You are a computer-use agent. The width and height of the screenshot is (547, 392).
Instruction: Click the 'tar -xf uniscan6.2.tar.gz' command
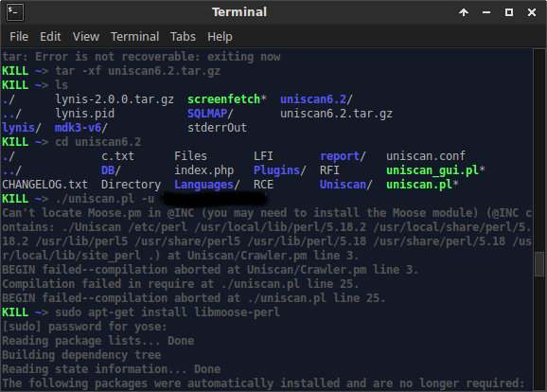pyautogui.click(x=138, y=71)
